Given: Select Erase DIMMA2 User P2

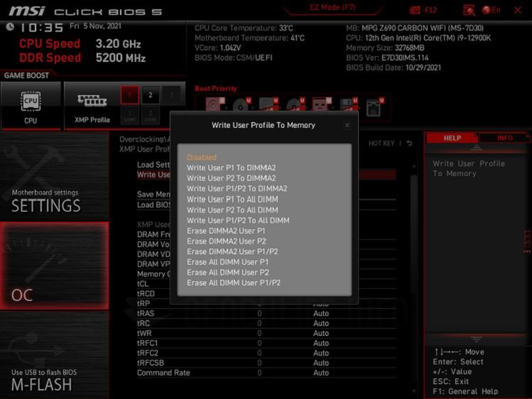Looking at the screenshot, I should [x=227, y=241].
